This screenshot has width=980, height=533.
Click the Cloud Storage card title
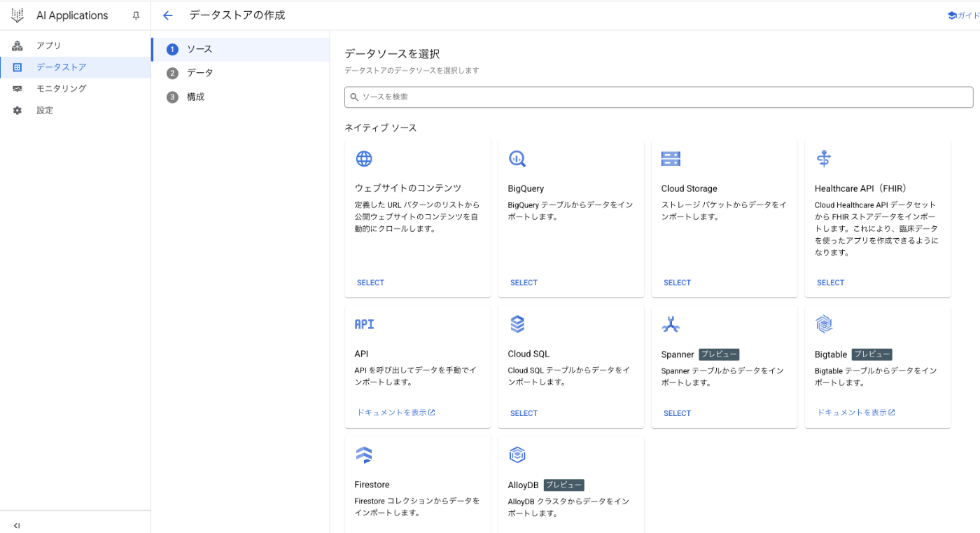tap(689, 188)
